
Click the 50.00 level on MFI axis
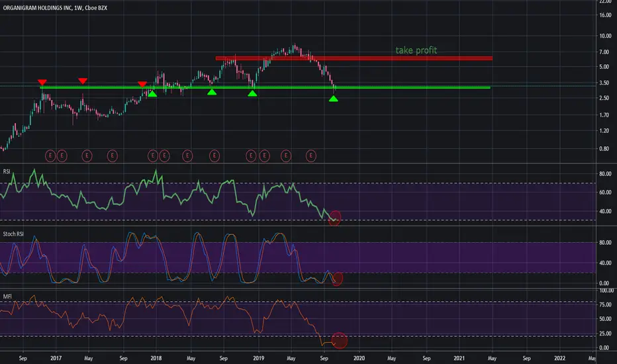pos(605,319)
